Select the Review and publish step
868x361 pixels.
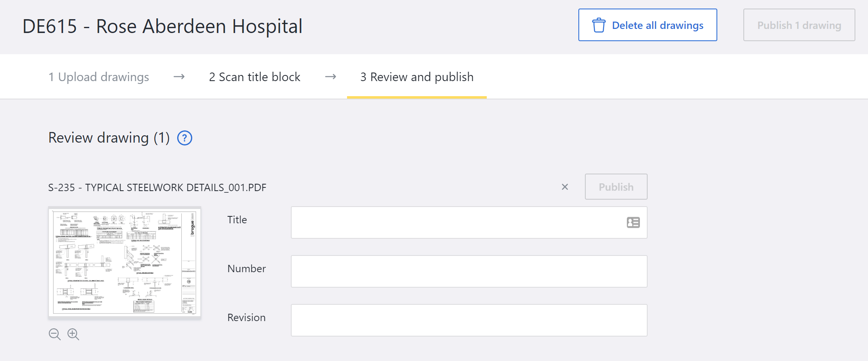(x=417, y=77)
